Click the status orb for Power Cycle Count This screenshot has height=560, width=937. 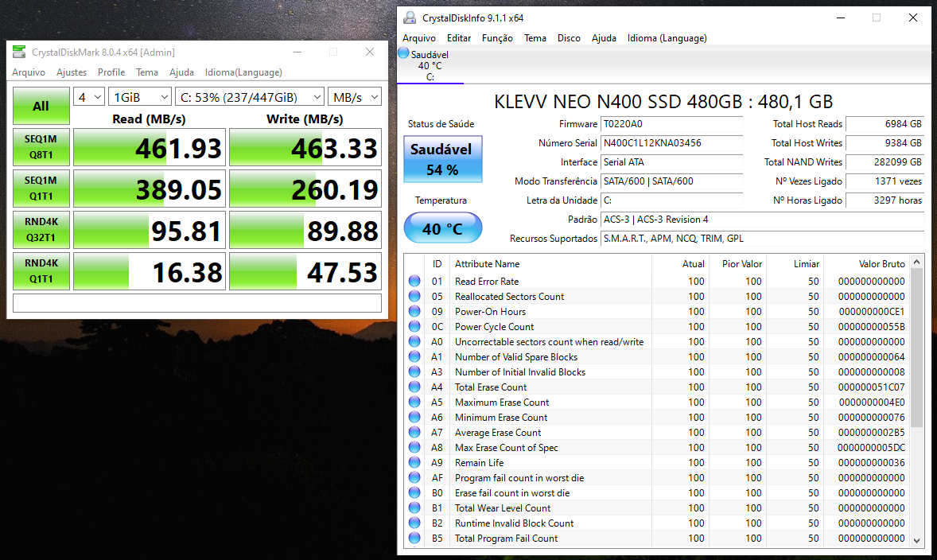pos(414,326)
